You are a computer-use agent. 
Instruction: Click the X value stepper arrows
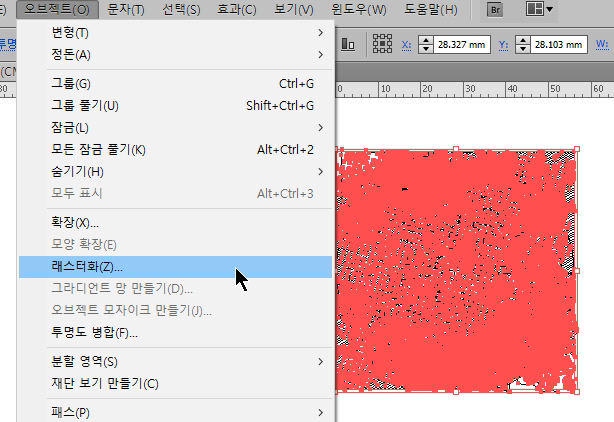(426, 45)
